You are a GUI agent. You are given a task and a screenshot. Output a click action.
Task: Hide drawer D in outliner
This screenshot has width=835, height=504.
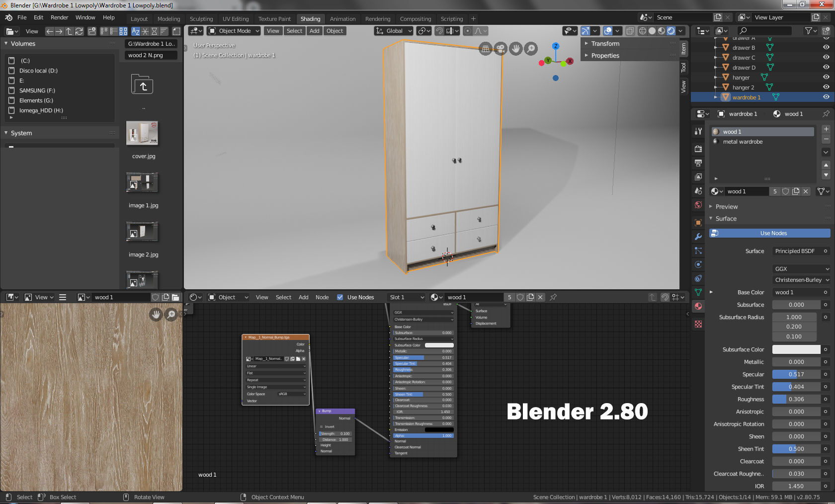click(826, 68)
